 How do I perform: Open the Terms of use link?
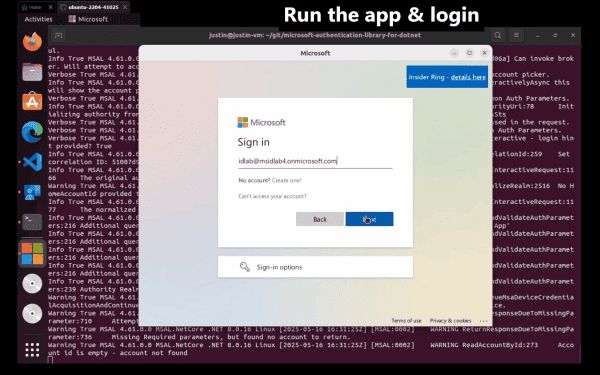tap(406, 321)
